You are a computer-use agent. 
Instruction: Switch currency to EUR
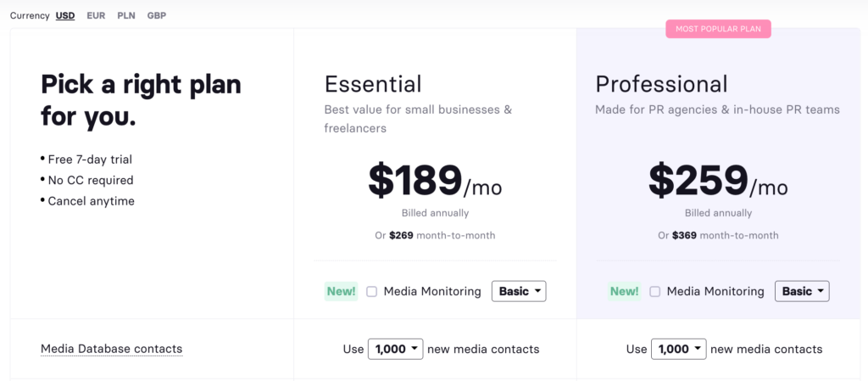pos(96,15)
